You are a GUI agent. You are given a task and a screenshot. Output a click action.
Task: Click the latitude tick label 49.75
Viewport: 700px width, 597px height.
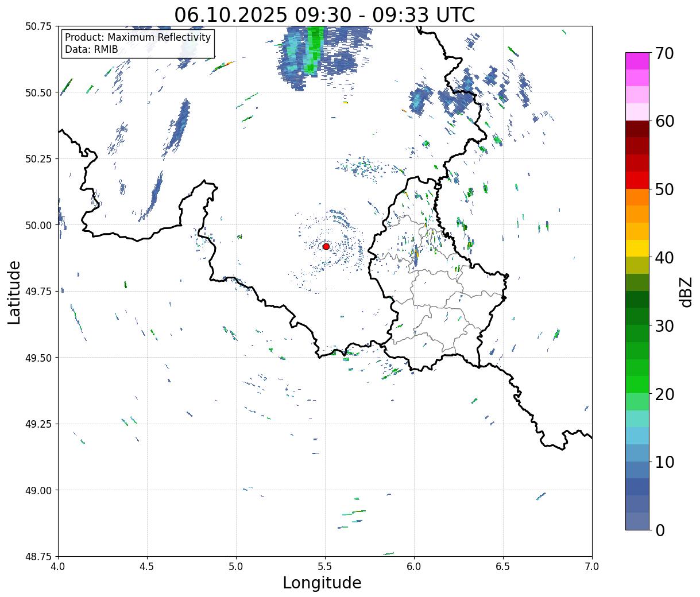coord(38,292)
